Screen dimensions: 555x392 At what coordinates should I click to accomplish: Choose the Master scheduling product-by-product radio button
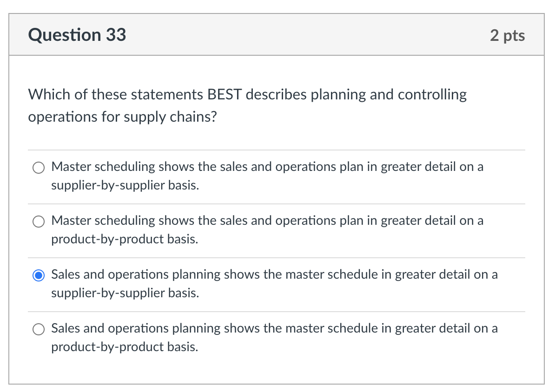click(39, 222)
